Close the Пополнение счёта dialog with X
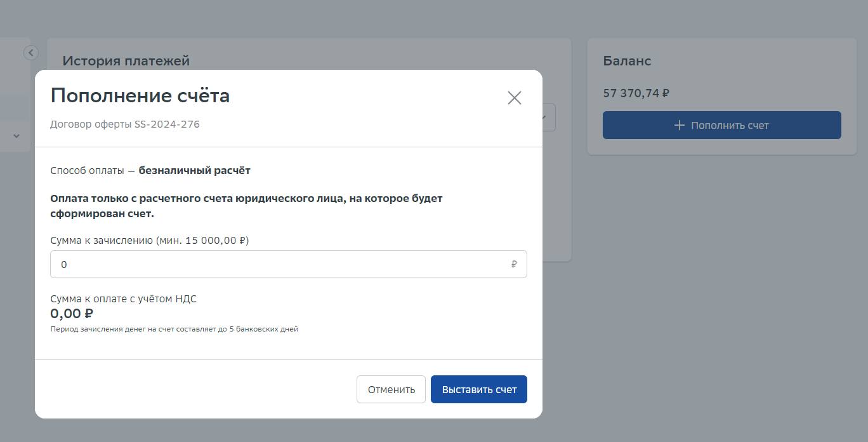The image size is (868, 442). 515,98
